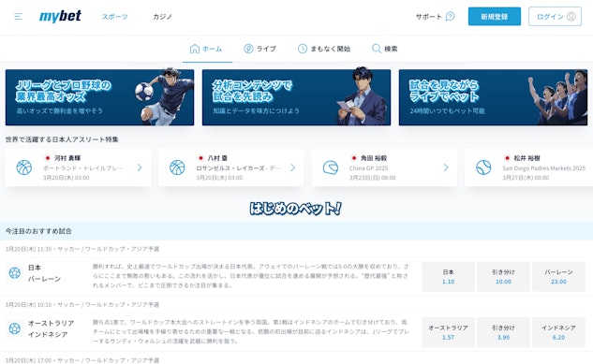
Task: Click baseball icon on 松井 裕樹 card
Action: point(483,167)
